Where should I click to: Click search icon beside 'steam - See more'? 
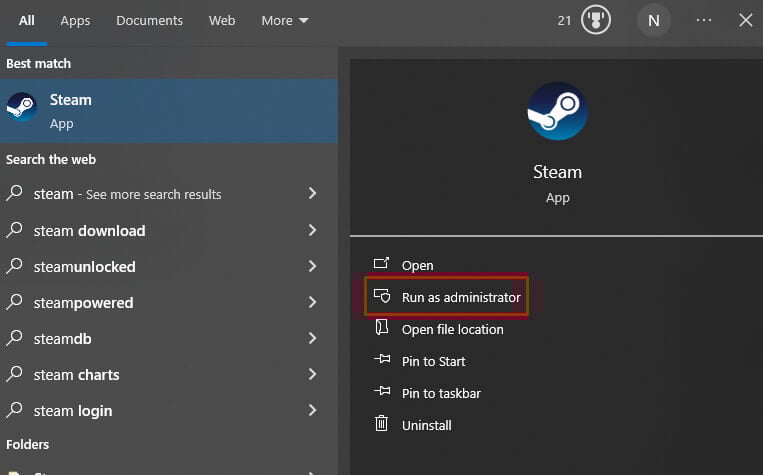tap(15, 193)
